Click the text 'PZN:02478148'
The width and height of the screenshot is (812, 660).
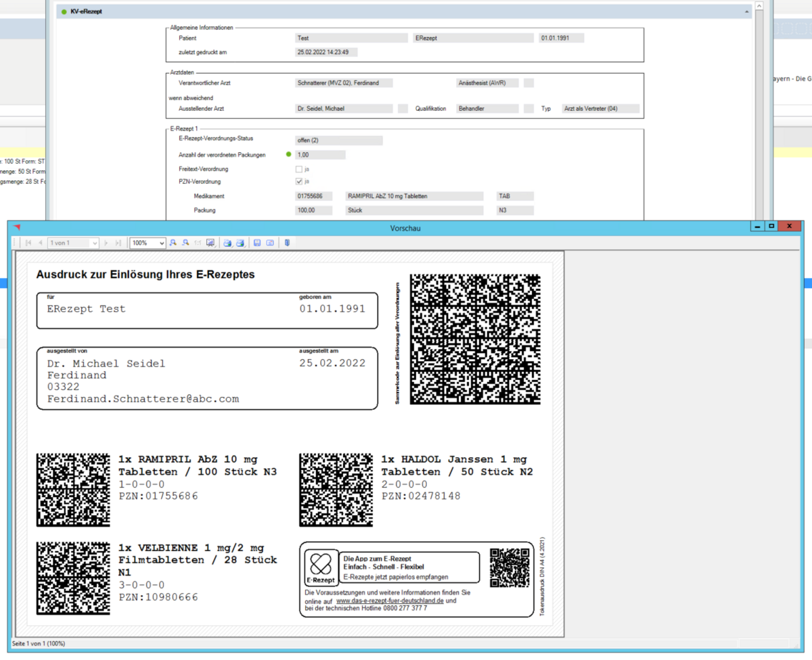point(421,496)
